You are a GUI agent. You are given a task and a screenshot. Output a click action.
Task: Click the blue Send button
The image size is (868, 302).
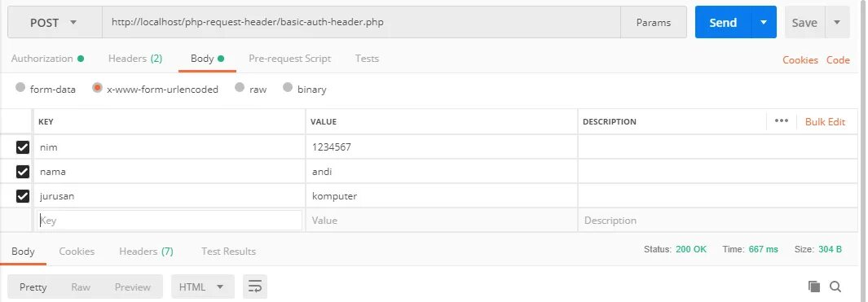(x=723, y=23)
